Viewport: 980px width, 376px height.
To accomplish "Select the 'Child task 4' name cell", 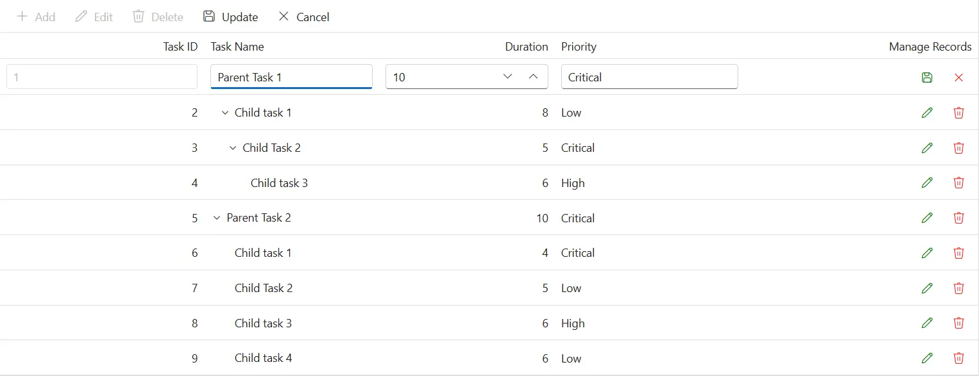I will [263, 358].
